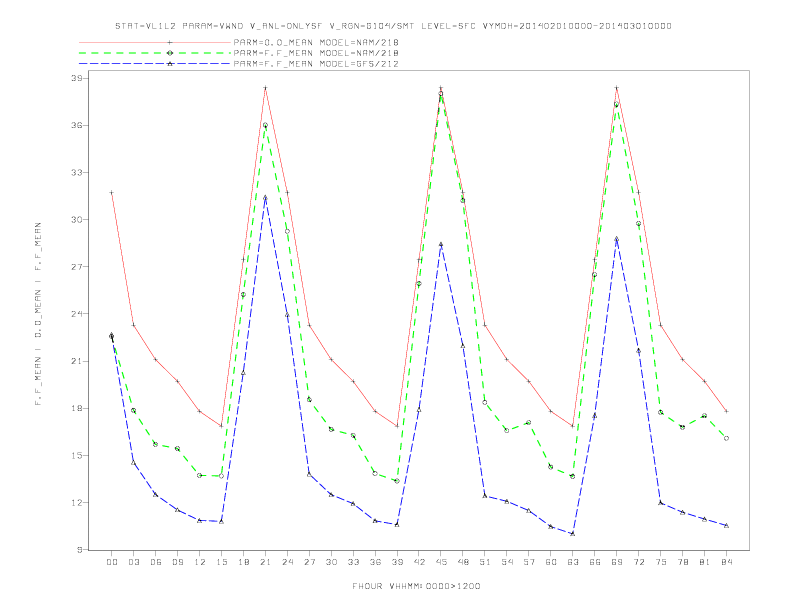Screen dimensions: 792x612
Task: Click the green legend line circle marker
Action: (x=170, y=53)
